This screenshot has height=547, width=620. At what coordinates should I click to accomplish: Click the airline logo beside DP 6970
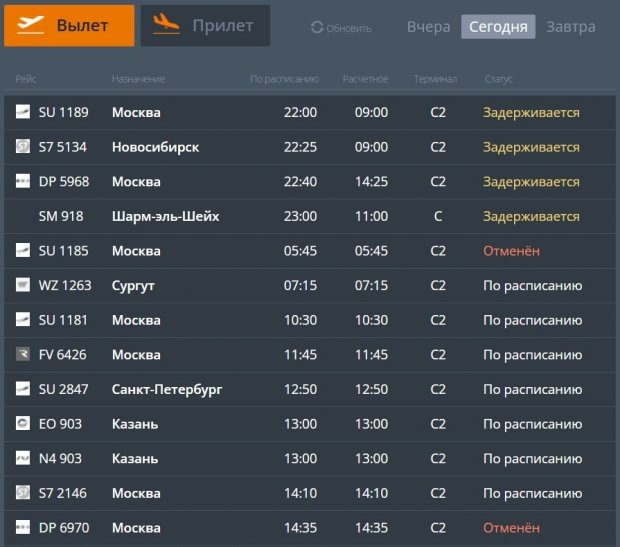[23, 527]
